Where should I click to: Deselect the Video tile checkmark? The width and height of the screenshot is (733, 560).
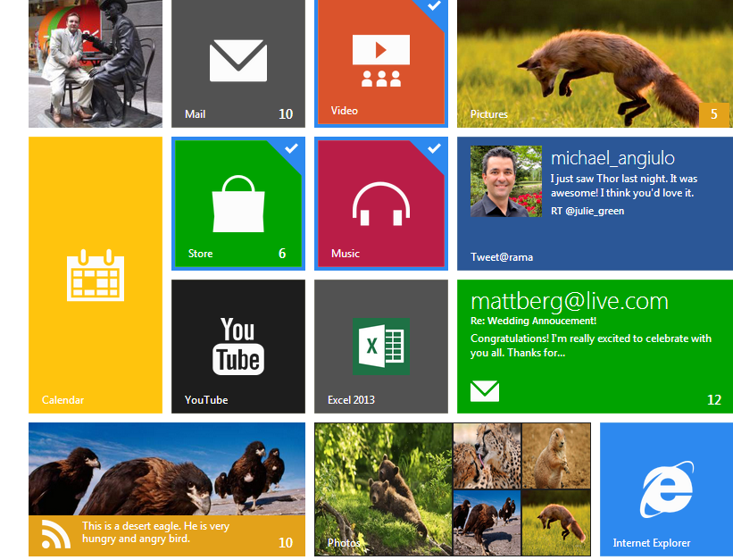coord(435,6)
